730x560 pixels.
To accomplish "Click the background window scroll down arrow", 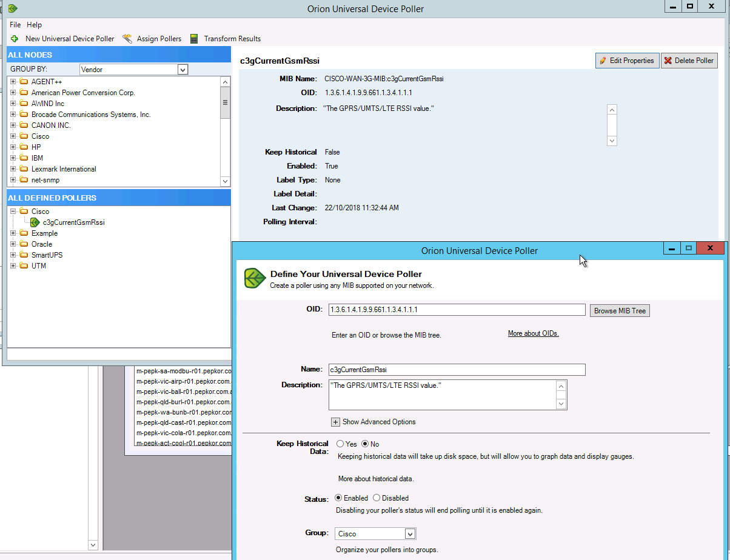I will [93, 545].
